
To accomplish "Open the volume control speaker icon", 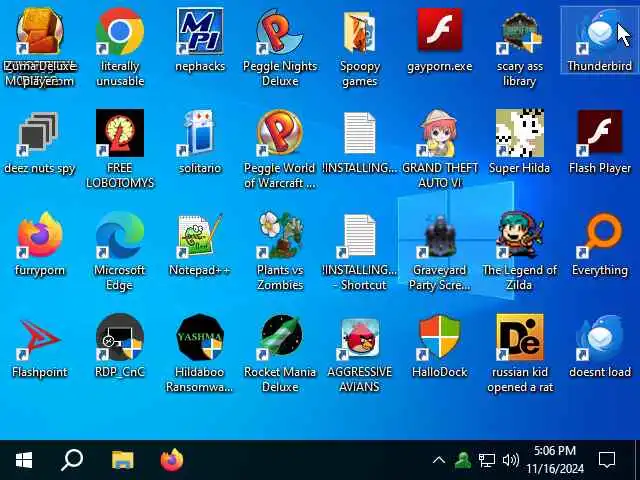I will (x=510, y=460).
